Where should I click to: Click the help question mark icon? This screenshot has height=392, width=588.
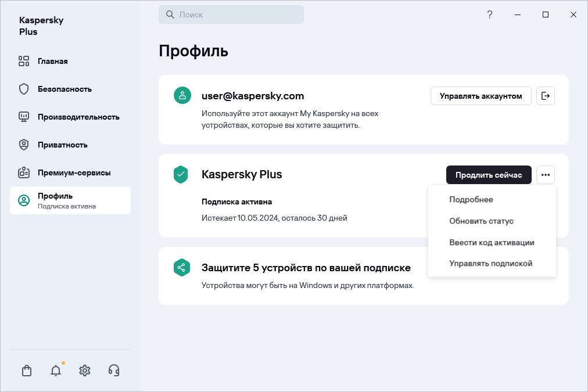click(x=490, y=15)
